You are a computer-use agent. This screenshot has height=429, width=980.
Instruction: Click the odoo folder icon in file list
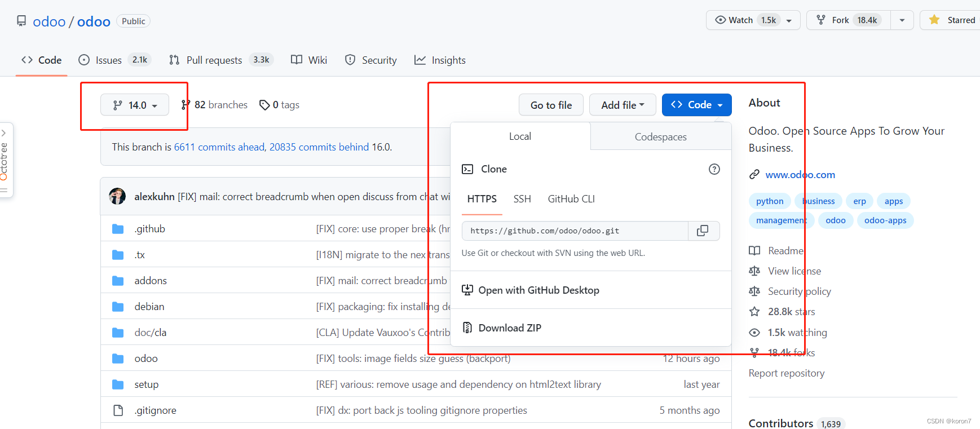click(x=118, y=359)
